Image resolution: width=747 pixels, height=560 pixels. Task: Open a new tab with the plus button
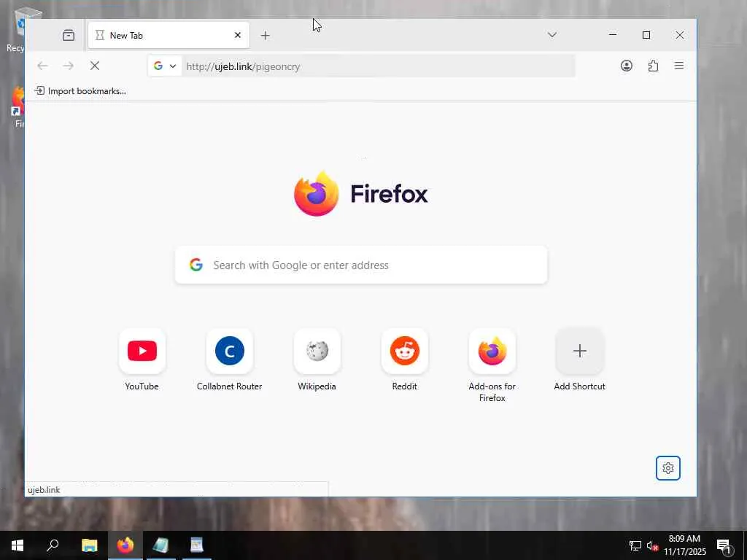[266, 36]
